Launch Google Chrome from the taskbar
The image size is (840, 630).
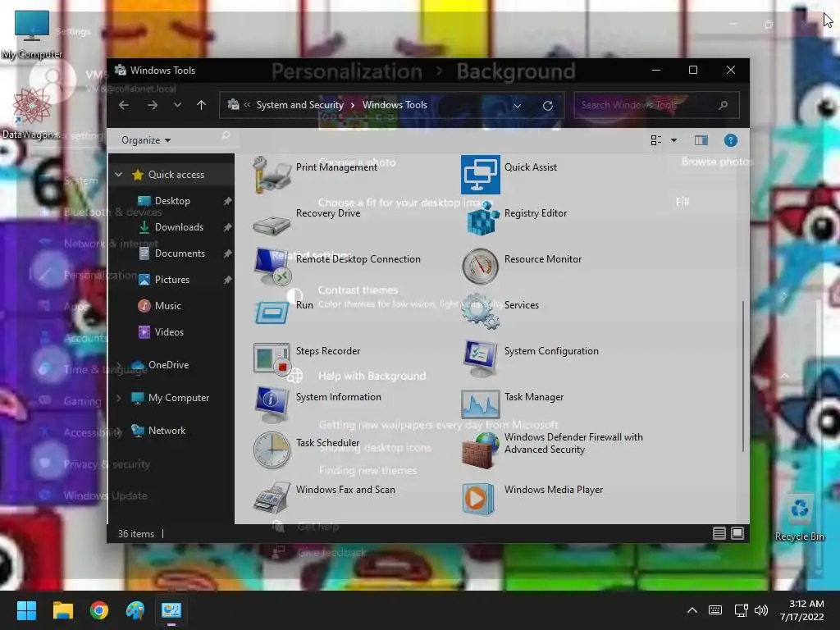pos(99,610)
